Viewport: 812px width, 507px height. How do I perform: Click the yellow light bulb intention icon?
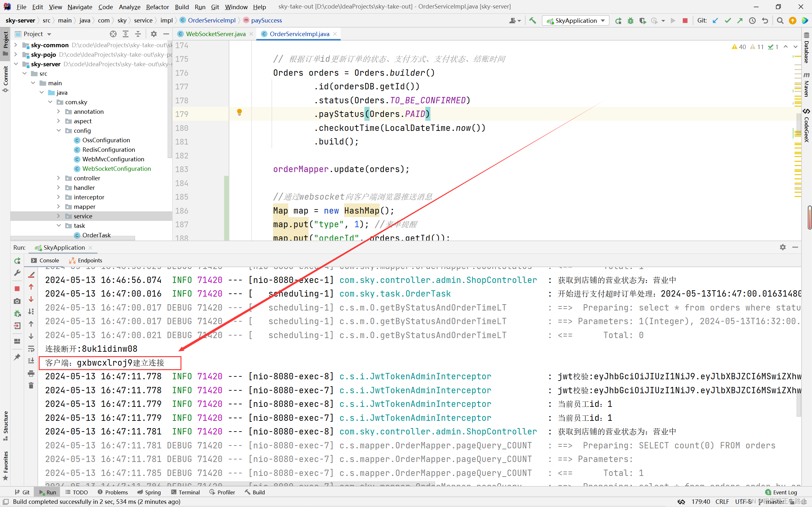[239, 112]
